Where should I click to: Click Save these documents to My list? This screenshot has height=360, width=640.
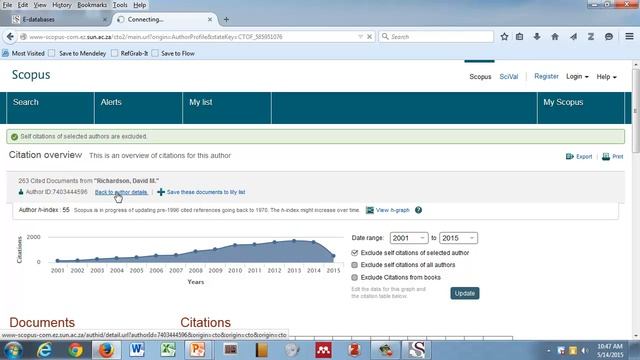click(206, 192)
